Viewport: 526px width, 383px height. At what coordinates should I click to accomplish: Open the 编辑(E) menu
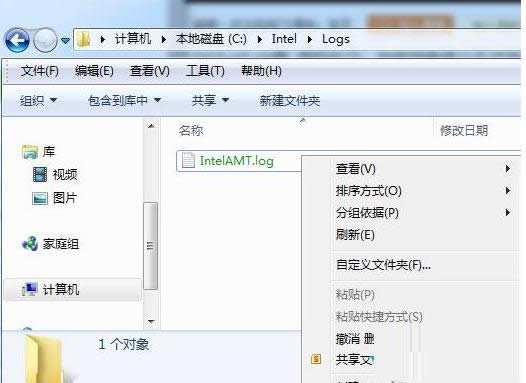(94, 71)
